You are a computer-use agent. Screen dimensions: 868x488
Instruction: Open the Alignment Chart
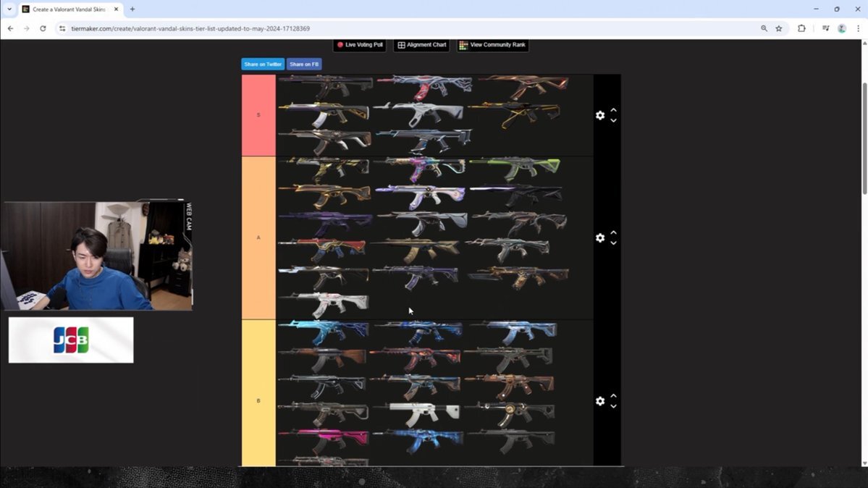(x=422, y=45)
